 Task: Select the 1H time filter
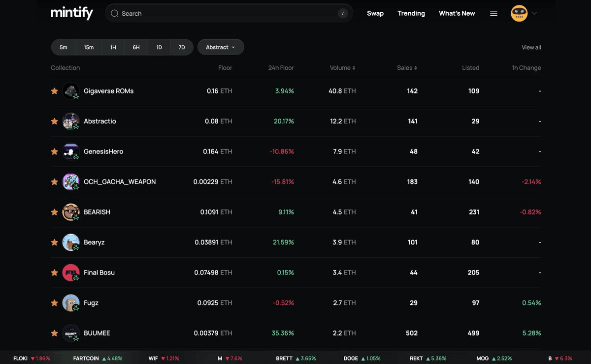(x=113, y=47)
